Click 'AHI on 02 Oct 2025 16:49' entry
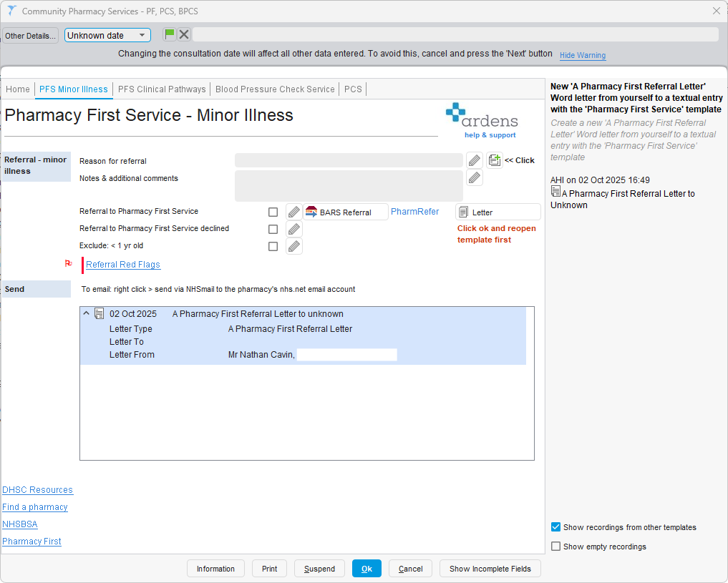This screenshot has height=583, width=728. (600, 180)
